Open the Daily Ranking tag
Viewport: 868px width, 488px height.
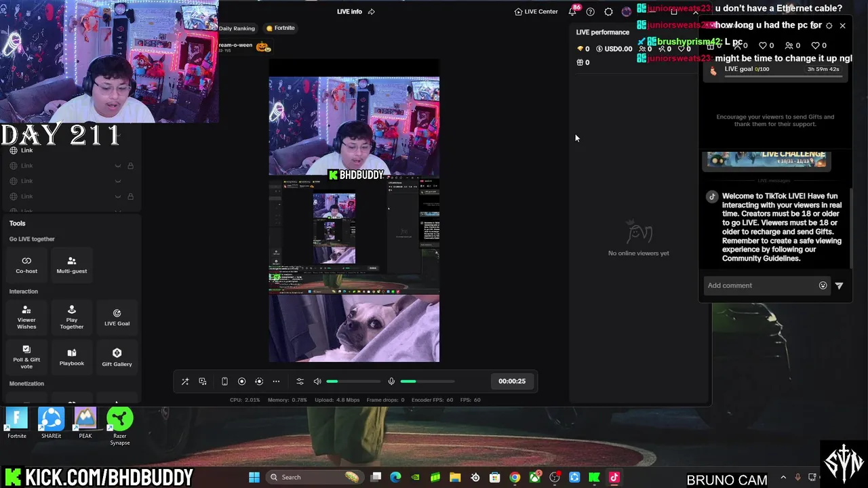(x=237, y=28)
